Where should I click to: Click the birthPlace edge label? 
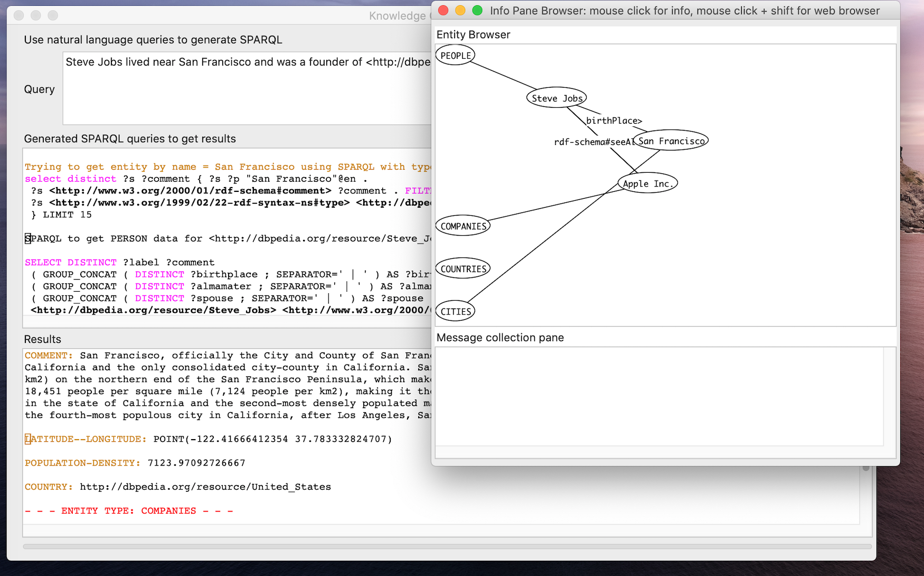point(614,120)
